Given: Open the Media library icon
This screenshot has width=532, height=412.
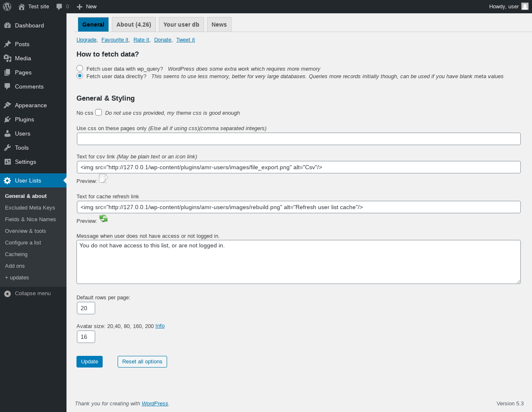Looking at the screenshot, I should point(7,58).
